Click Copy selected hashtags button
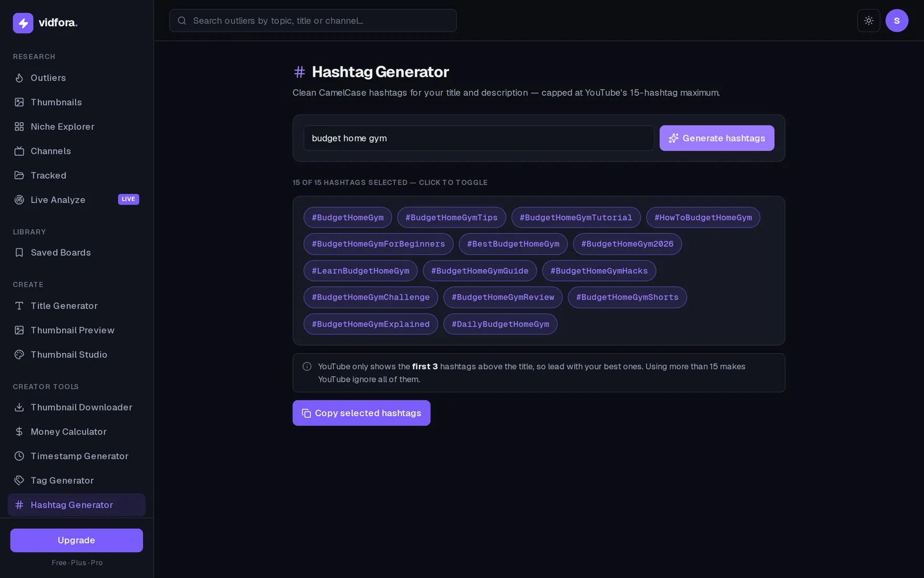Screen dimensions: 924x578 pyautogui.click(x=361, y=413)
